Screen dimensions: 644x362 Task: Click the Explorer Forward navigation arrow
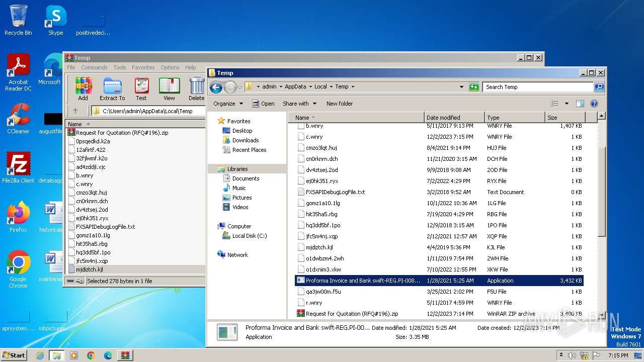pos(230,87)
